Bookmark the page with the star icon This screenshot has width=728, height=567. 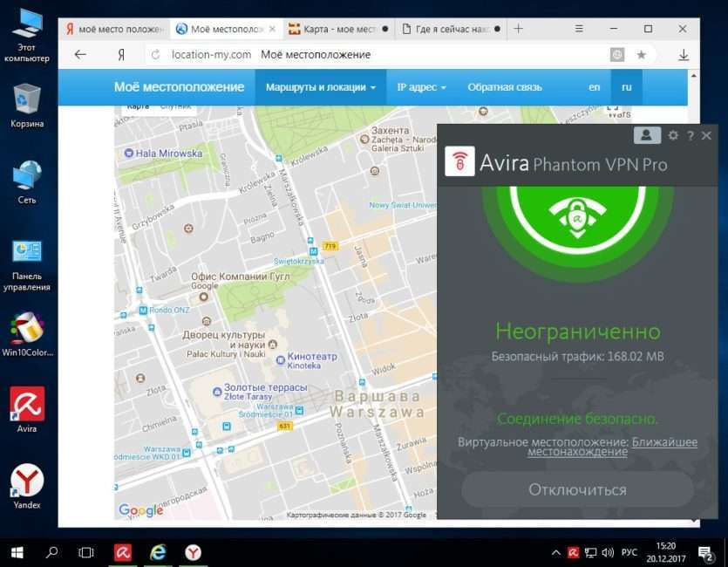pyautogui.click(x=641, y=55)
